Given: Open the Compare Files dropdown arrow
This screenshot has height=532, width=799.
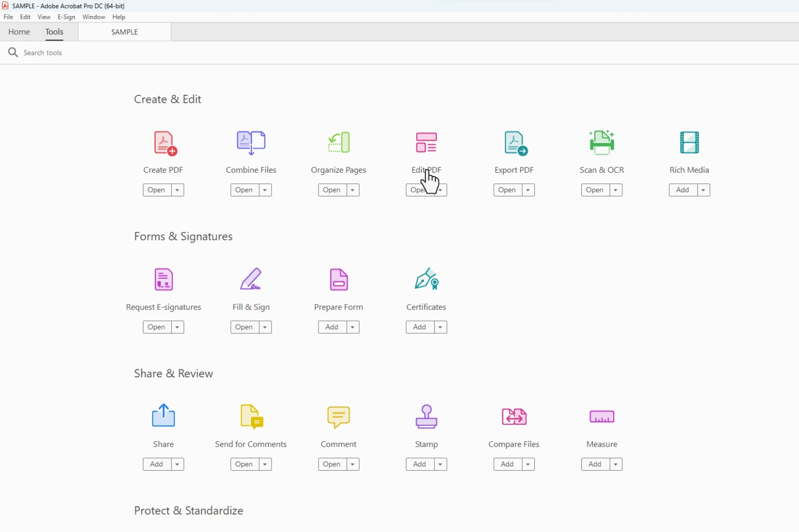Looking at the screenshot, I should coord(528,465).
